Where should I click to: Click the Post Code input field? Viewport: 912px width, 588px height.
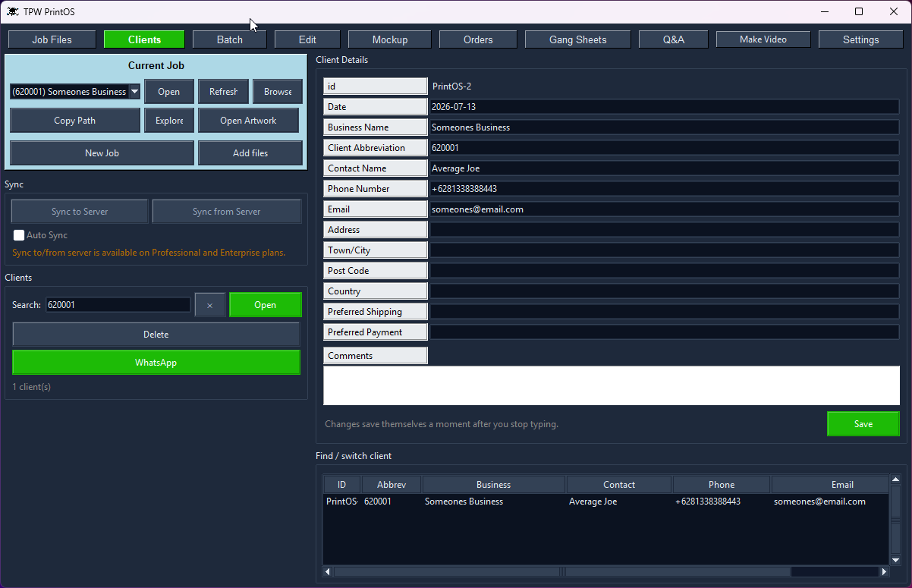point(665,271)
